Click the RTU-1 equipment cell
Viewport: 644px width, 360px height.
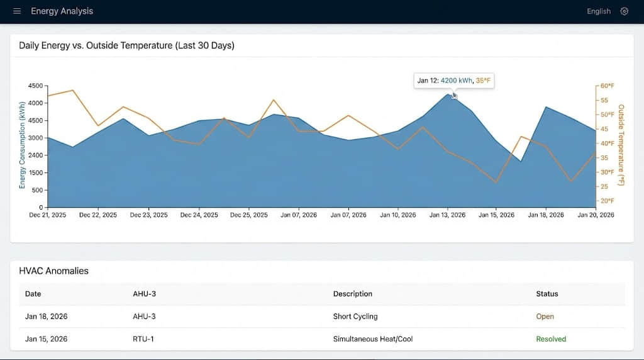(x=143, y=339)
